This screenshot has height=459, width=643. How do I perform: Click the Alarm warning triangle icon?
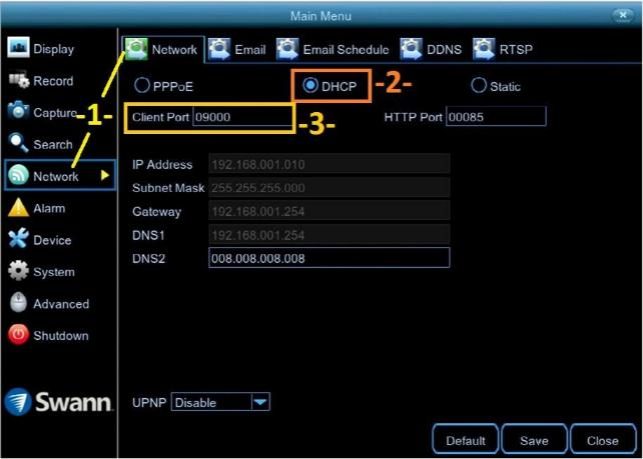18,208
